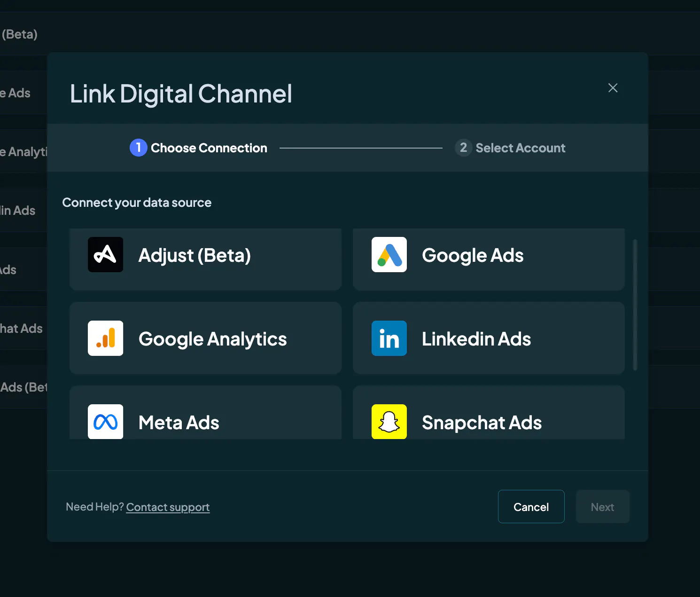
Task: Go to step 1 Choose Connection
Action: click(198, 148)
